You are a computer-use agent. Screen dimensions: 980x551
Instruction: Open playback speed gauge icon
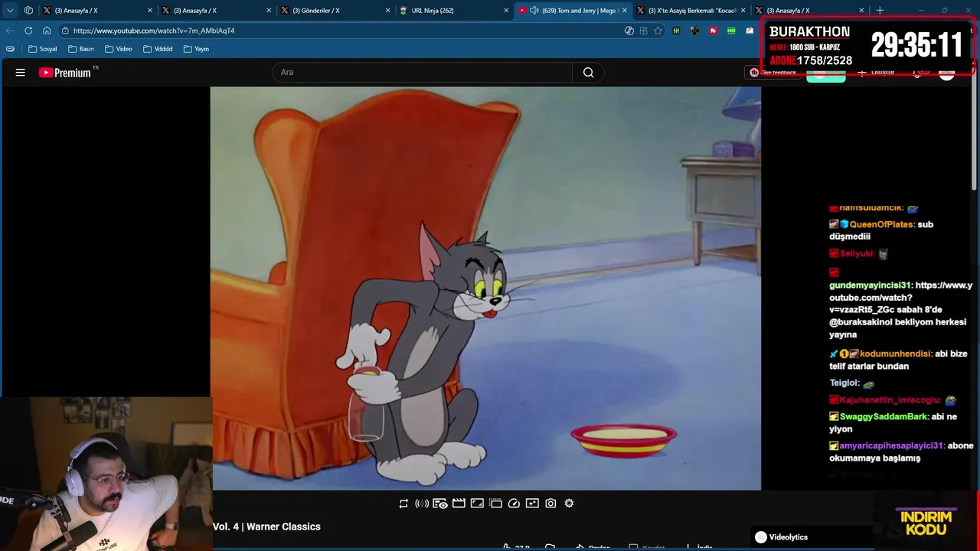[x=514, y=504]
